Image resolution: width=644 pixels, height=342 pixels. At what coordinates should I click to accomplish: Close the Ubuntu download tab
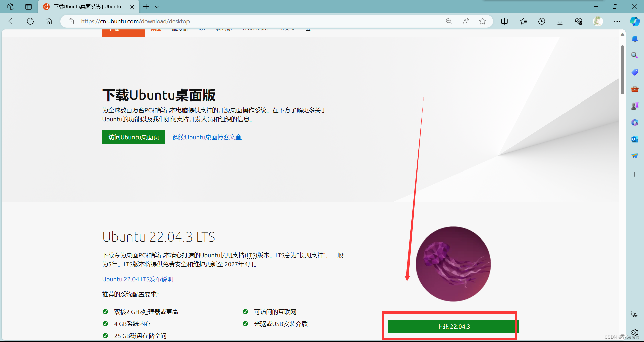(x=132, y=7)
